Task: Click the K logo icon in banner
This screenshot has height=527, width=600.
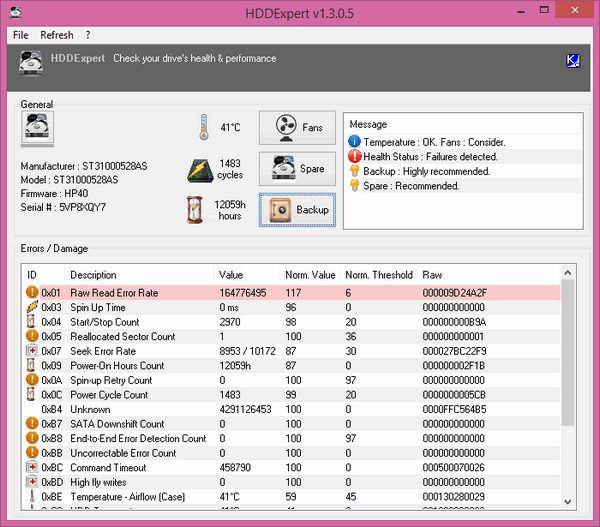Action: tap(573, 60)
